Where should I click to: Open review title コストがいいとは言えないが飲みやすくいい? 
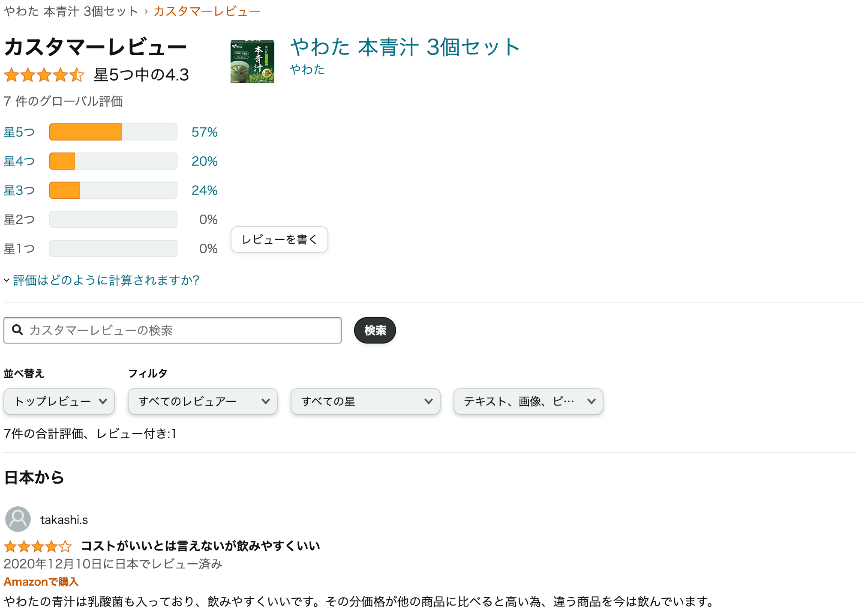pyautogui.click(x=201, y=546)
